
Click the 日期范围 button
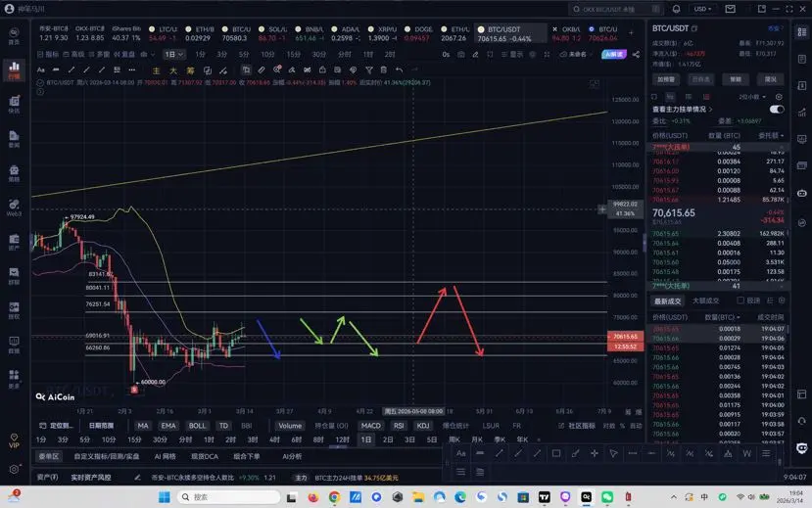pos(101,426)
